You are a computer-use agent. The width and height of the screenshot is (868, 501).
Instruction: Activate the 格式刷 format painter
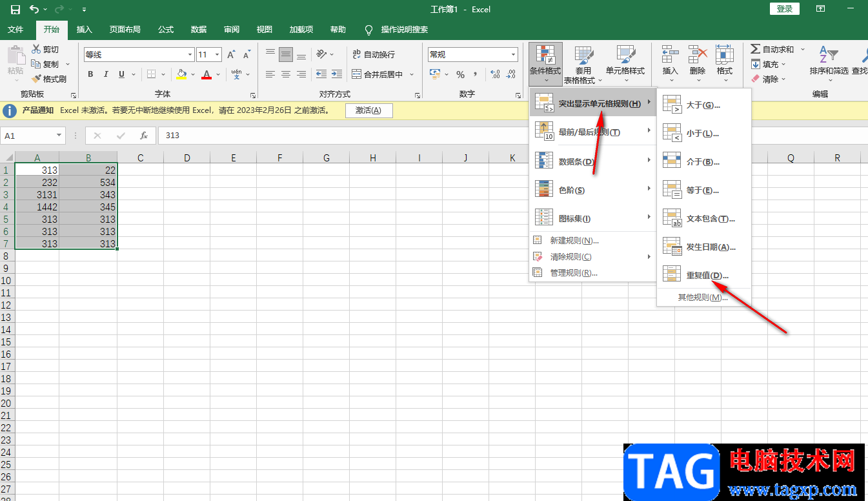pyautogui.click(x=49, y=79)
